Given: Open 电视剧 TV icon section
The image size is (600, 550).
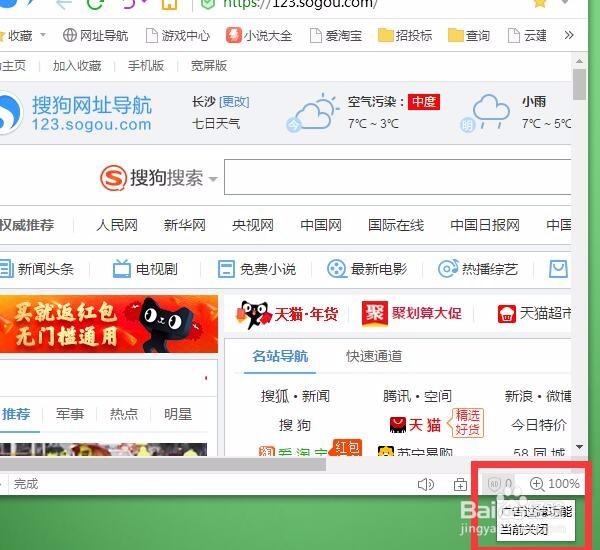Looking at the screenshot, I should tap(145, 269).
